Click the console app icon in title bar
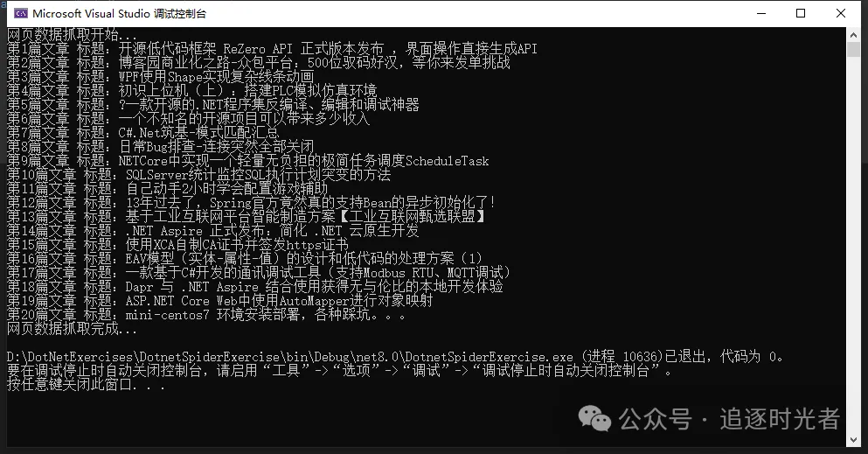The width and height of the screenshot is (868, 454). [21, 13]
